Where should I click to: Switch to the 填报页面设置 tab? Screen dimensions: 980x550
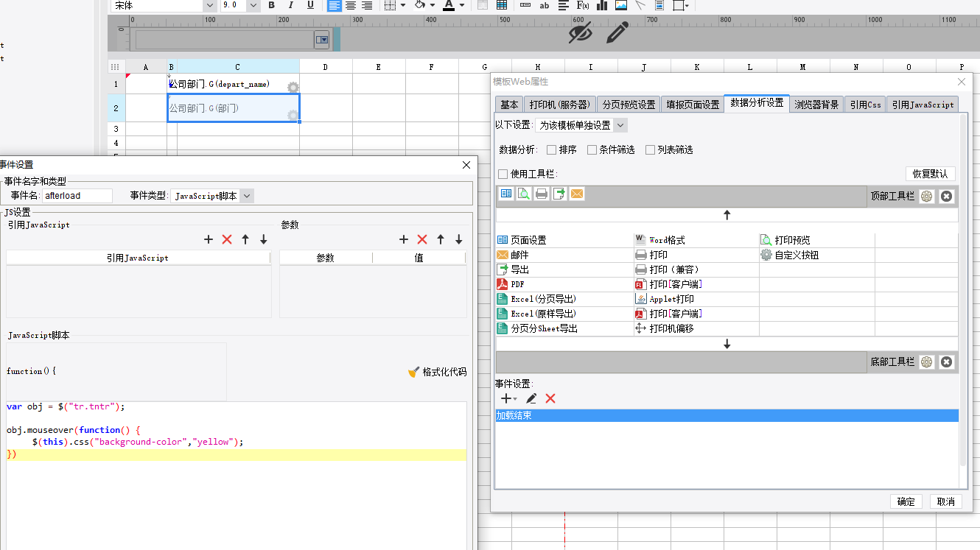pyautogui.click(x=693, y=105)
